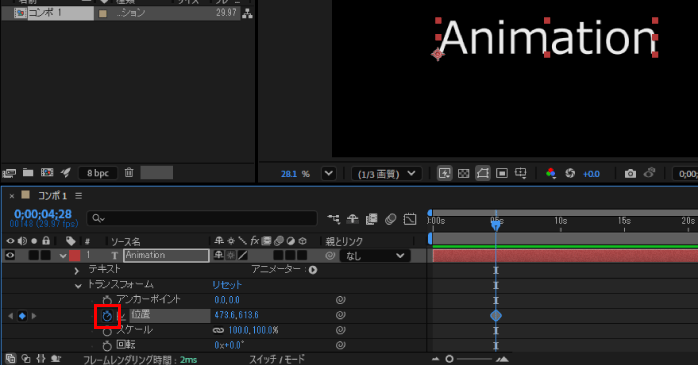Click the current time indicator at 05s
This screenshot has width=698, height=365.
coord(496,225)
